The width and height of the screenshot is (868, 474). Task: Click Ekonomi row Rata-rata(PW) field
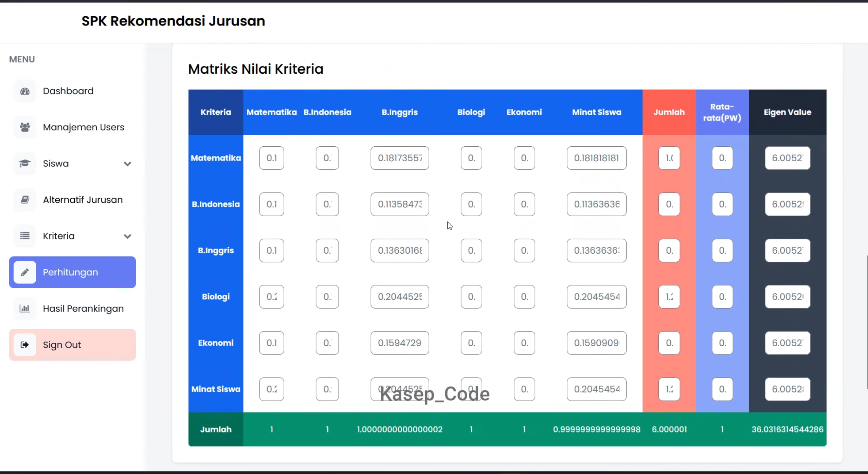722,343
